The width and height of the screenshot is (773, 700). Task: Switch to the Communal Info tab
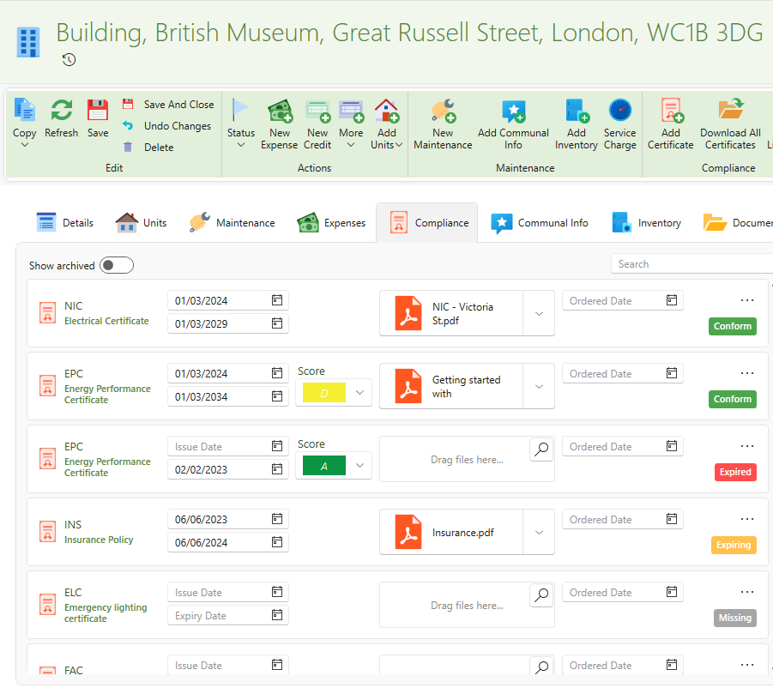pyautogui.click(x=540, y=223)
